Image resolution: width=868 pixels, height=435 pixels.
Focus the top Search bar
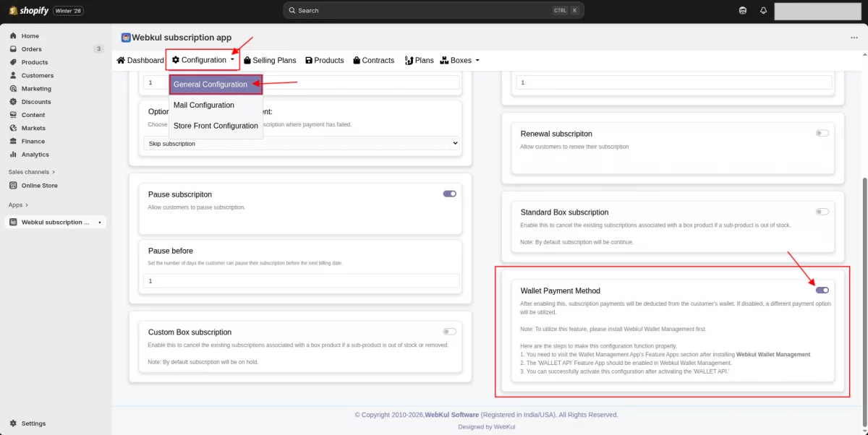click(x=433, y=10)
